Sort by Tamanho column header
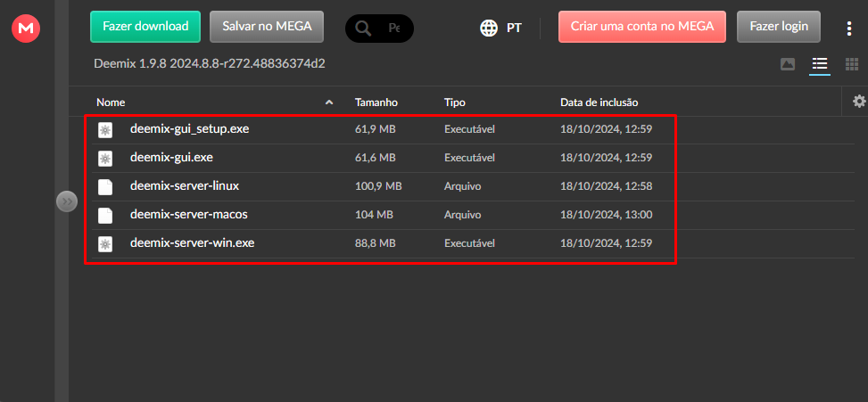This screenshot has width=868, height=402. [376, 103]
